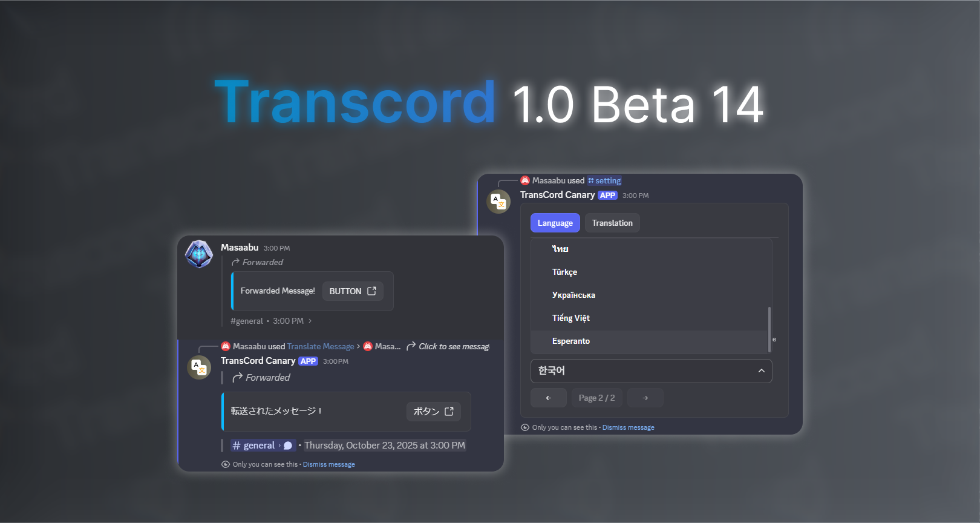Go to next page with right arrow
The width and height of the screenshot is (980, 523).
coord(645,398)
